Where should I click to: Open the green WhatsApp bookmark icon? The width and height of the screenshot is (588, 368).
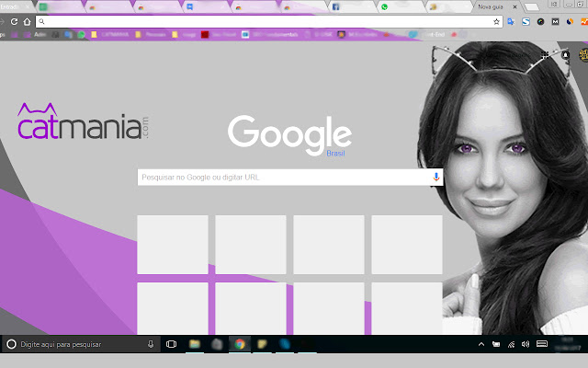pyautogui.click(x=81, y=35)
